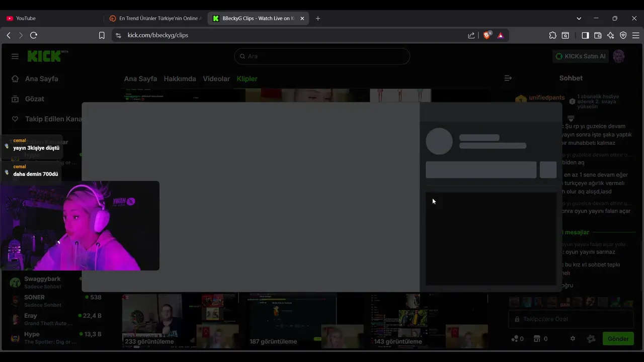The height and width of the screenshot is (362, 644).
Task: Open a new browser tab
Action: pos(317,18)
